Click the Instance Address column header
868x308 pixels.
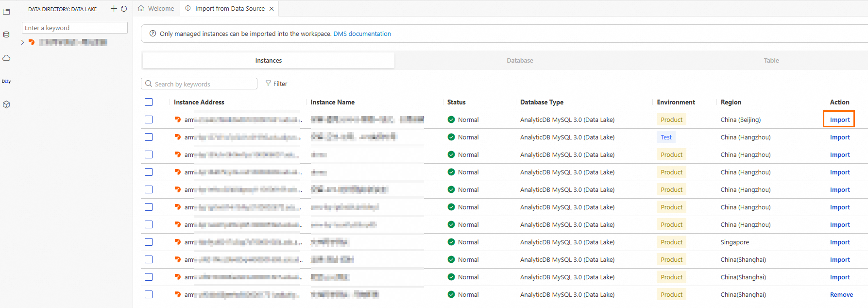[199, 102]
